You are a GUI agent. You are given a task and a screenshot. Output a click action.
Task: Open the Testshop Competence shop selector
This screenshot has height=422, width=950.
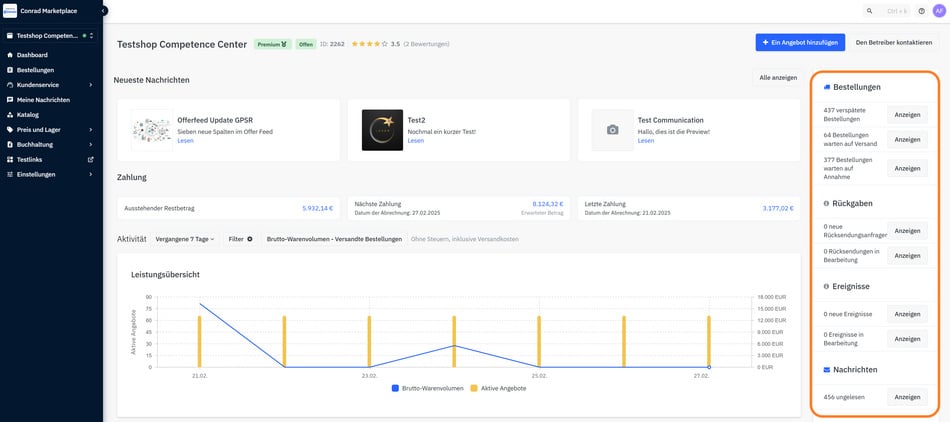pos(50,36)
